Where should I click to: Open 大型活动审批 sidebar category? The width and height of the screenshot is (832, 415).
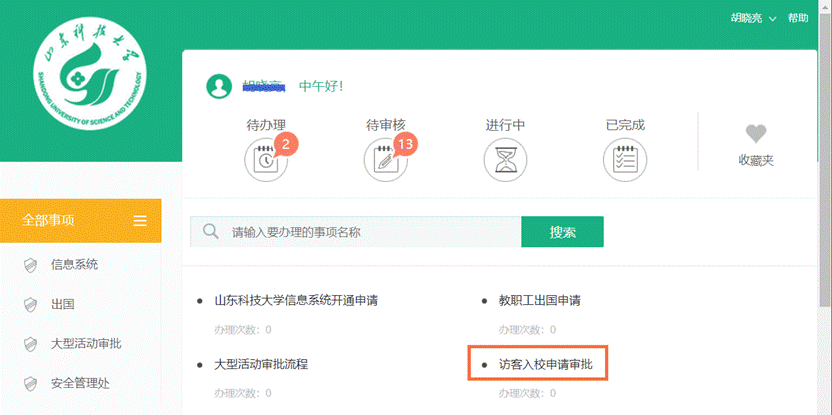tap(86, 344)
